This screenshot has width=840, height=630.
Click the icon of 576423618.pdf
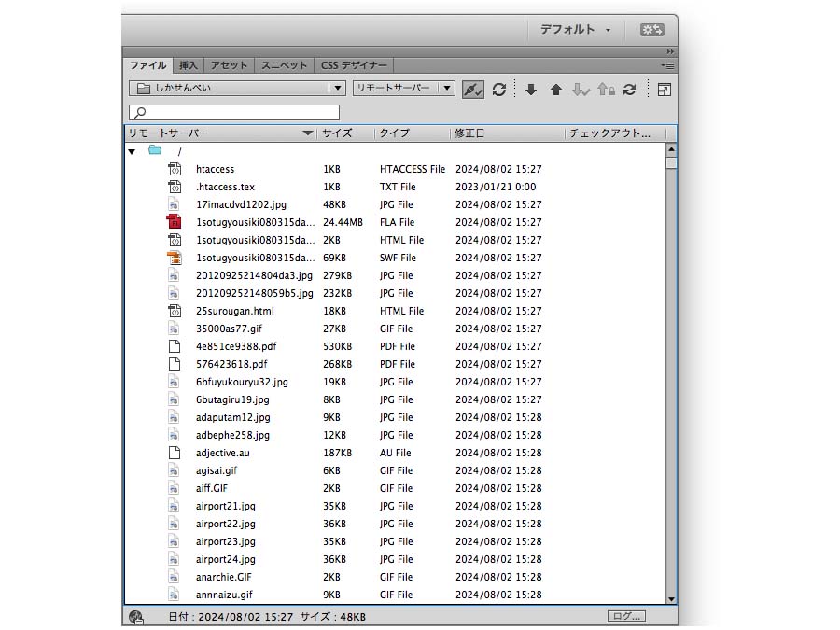pos(175,364)
